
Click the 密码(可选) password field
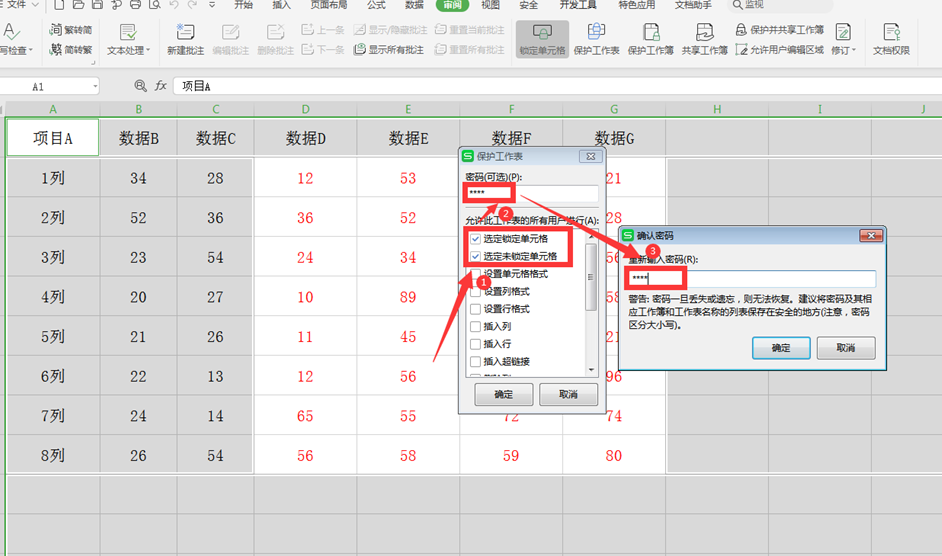[x=532, y=193]
